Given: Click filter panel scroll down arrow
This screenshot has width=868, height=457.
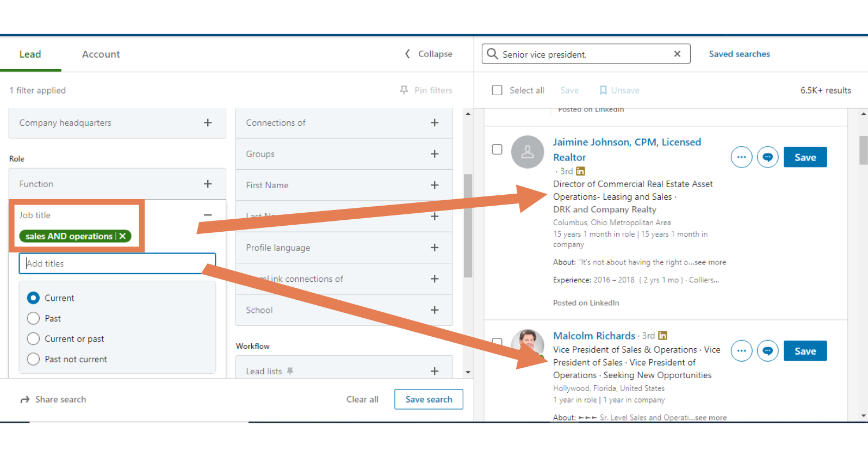Looking at the screenshot, I should [468, 373].
